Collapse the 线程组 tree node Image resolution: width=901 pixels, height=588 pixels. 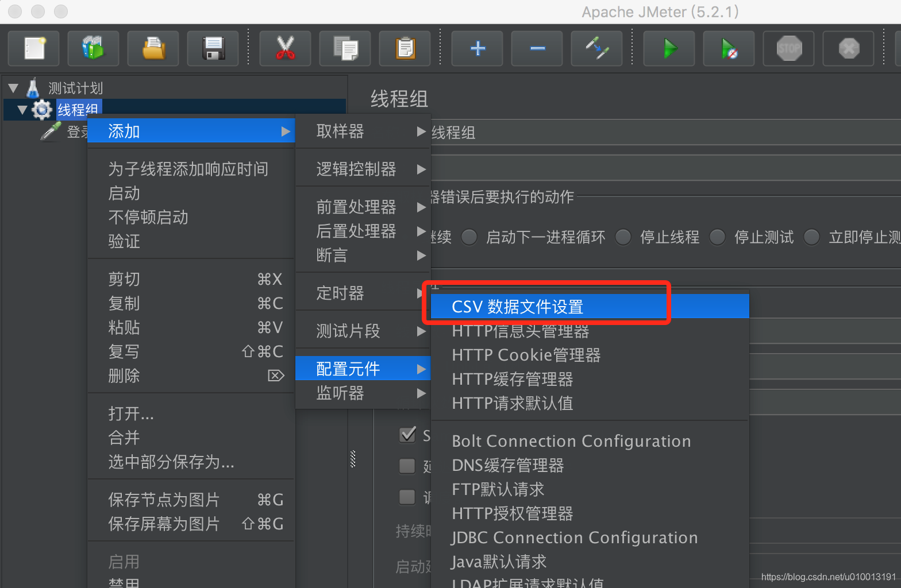click(22, 110)
